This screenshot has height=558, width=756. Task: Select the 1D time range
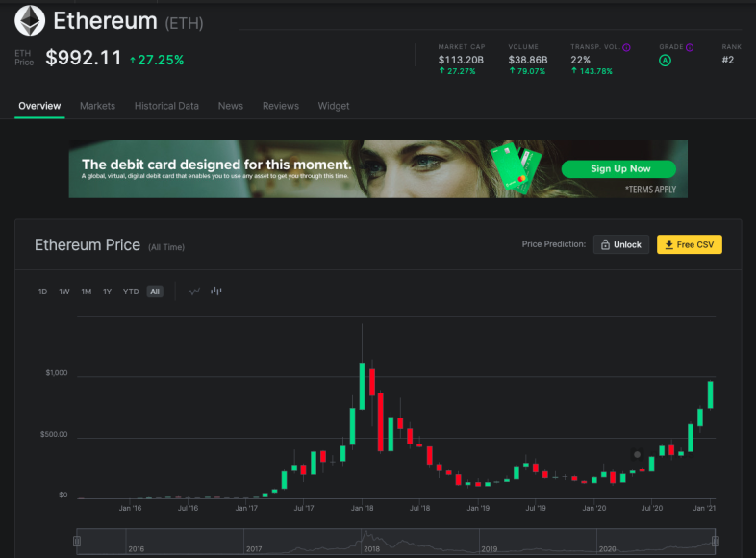(x=42, y=292)
